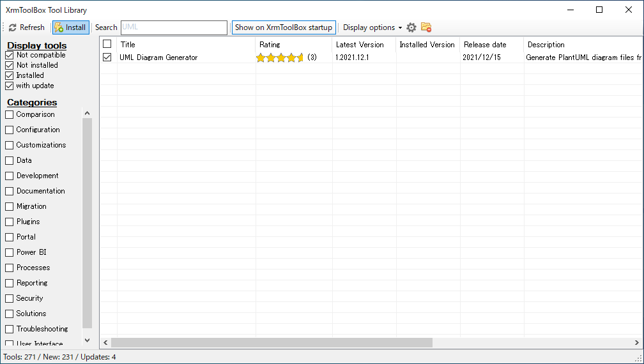Click the version cell 1.2021.12.1
The height and width of the screenshot is (364, 644).
click(x=352, y=57)
